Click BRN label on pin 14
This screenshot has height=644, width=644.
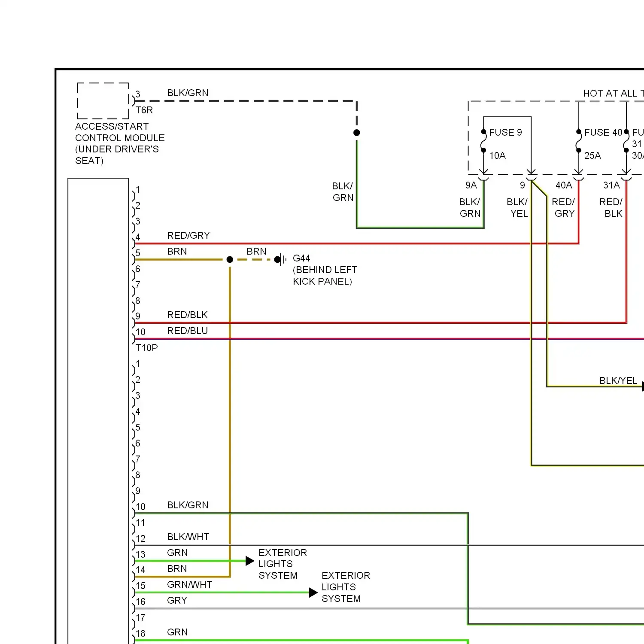177,568
